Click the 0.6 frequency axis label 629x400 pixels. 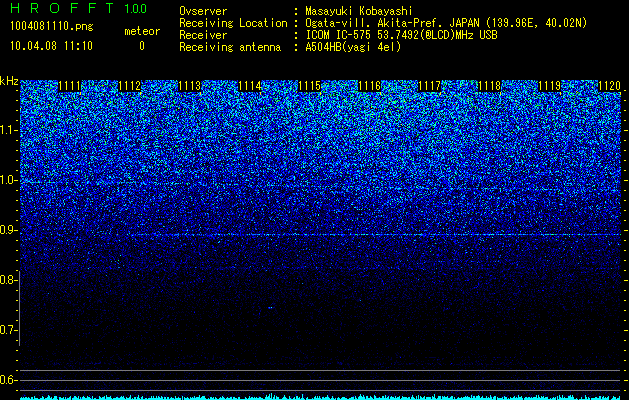(x=7, y=380)
